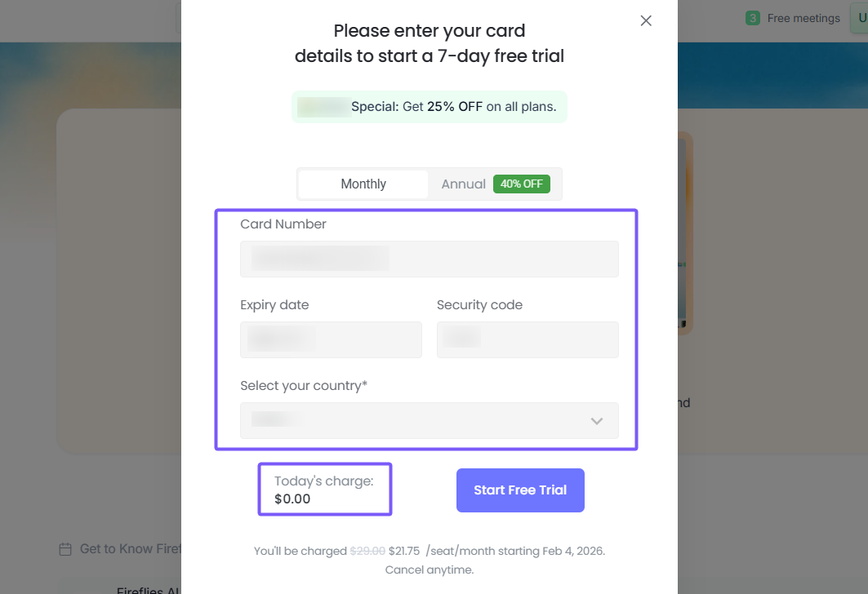Viewport: 868px width, 594px height.
Task: Click the Security code field
Action: (527, 339)
